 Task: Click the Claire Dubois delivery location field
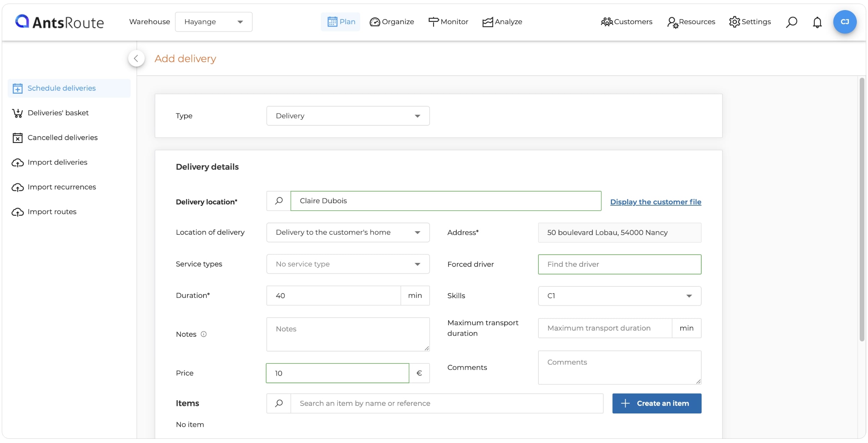pyautogui.click(x=446, y=201)
